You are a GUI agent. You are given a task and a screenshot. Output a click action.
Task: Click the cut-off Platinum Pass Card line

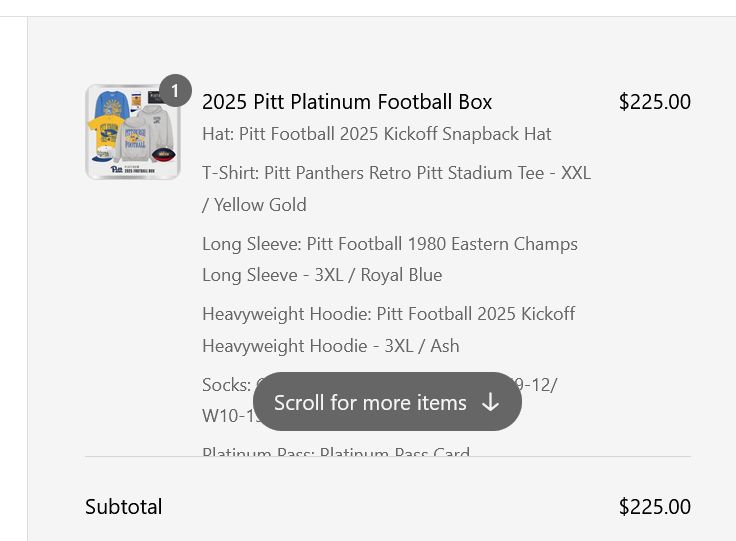336,451
